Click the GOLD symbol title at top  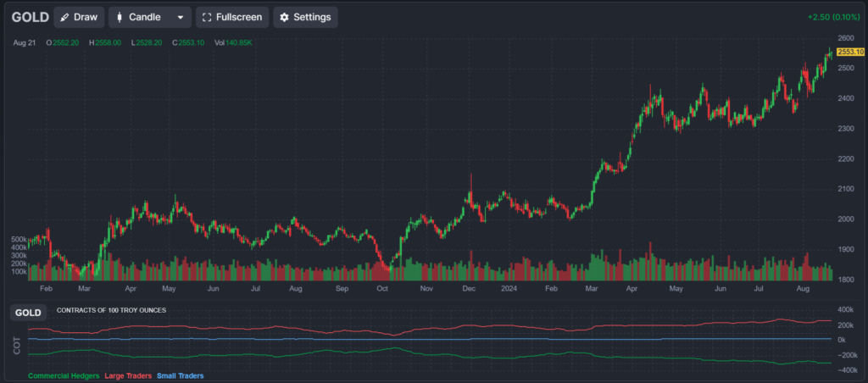pos(30,17)
